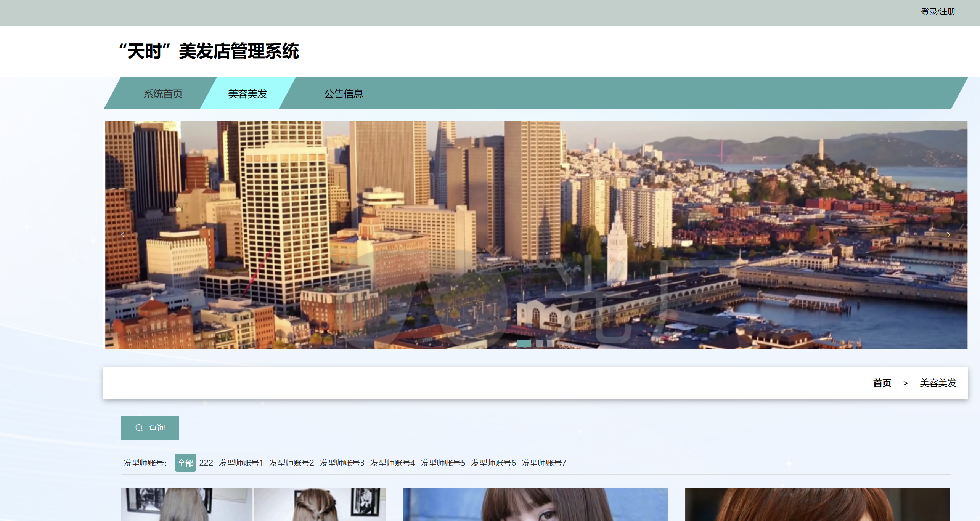This screenshot has width=980, height=521.
Task: Open the middle hairstyle thumbnail
Action: pyautogui.click(x=535, y=504)
